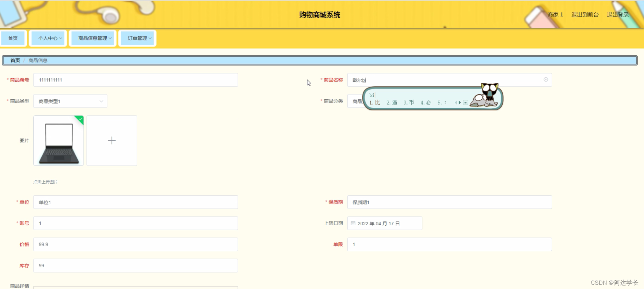
Task: Click the green checkmark badge on laptop image
Action: point(80,119)
